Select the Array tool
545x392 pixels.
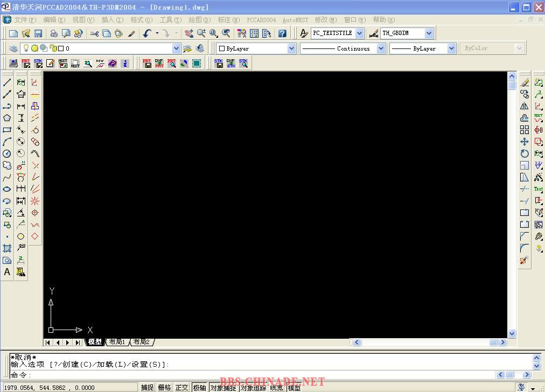coord(525,130)
